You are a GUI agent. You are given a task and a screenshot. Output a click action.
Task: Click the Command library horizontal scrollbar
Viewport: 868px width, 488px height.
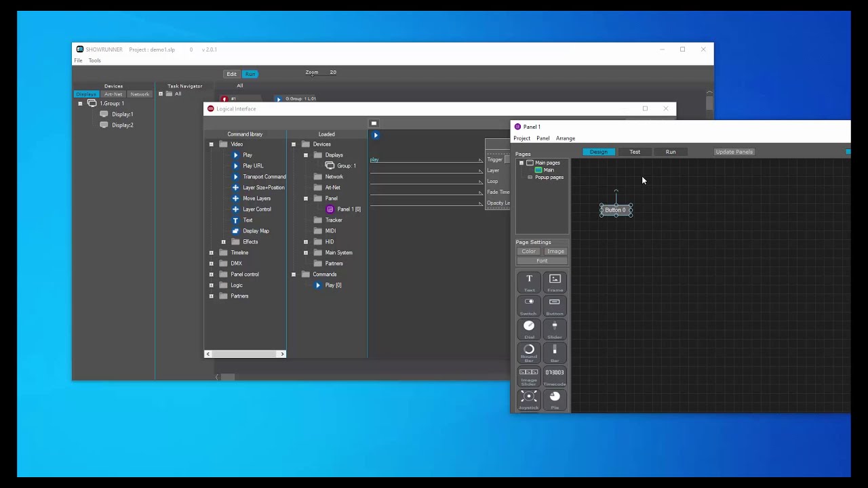(245, 354)
